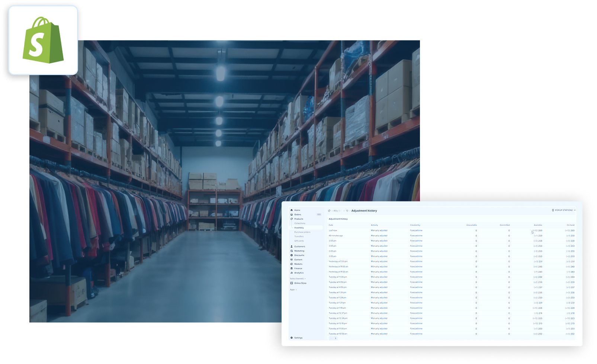Go to next page of adjustment history
This screenshot has height=364, width=597.
tap(336, 338)
